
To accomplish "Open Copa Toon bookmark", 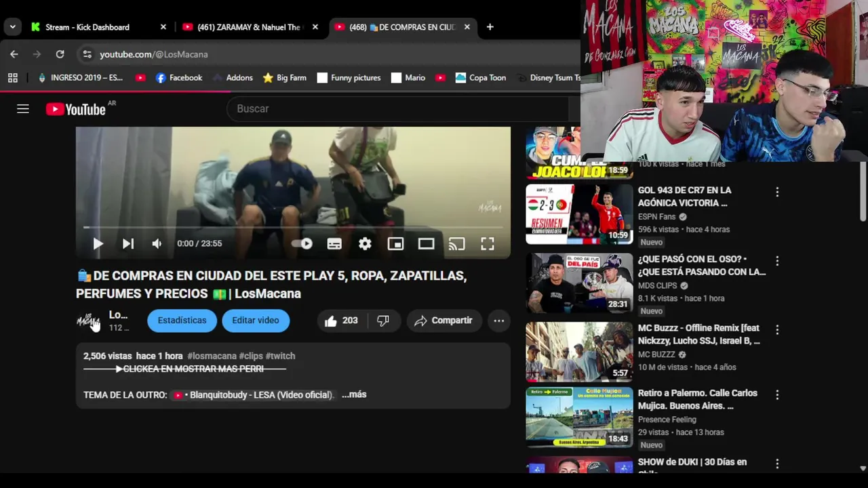I will [480, 78].
